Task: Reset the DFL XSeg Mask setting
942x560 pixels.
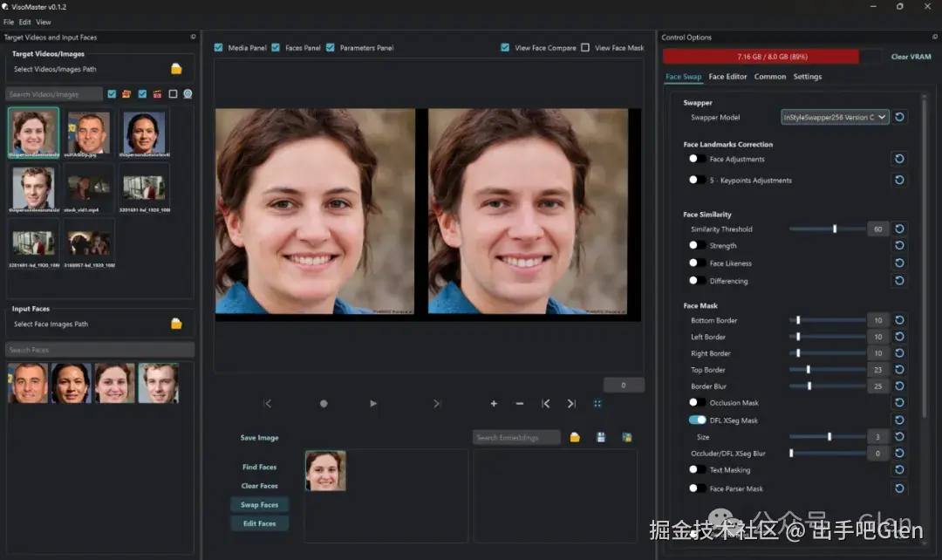Action: 899,420
